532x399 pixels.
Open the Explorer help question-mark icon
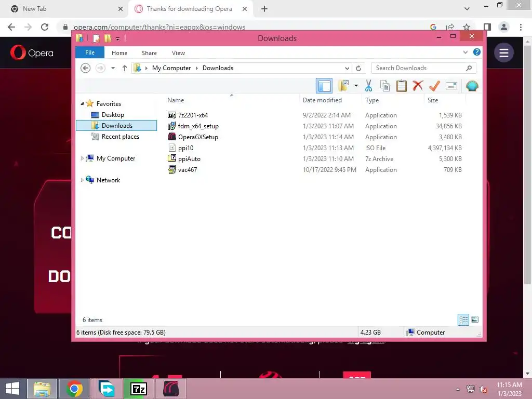(477, 52)
